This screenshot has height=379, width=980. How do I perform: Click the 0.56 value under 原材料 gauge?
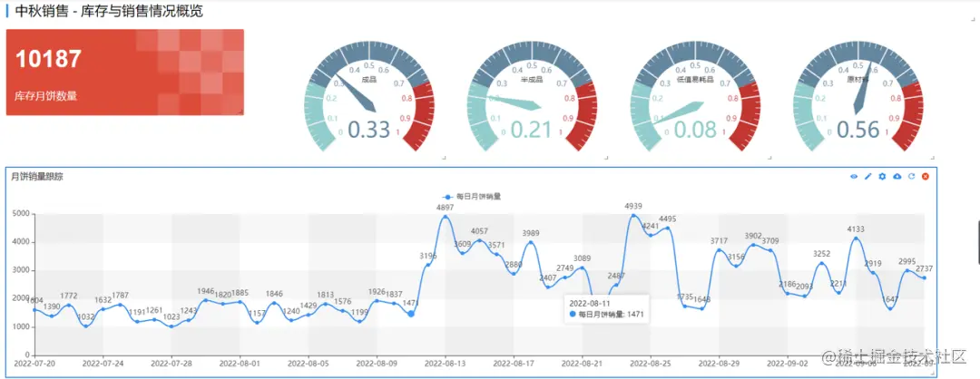[x=857, y=130]
